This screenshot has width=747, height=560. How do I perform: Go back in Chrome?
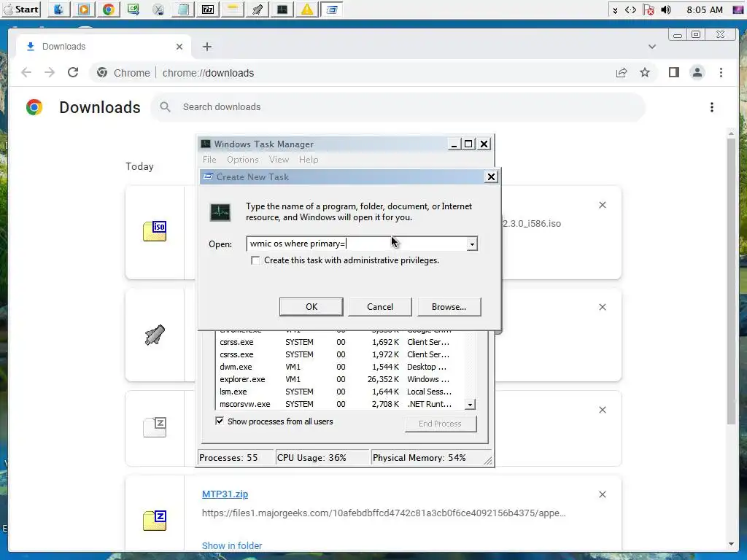tap(26, 72)
